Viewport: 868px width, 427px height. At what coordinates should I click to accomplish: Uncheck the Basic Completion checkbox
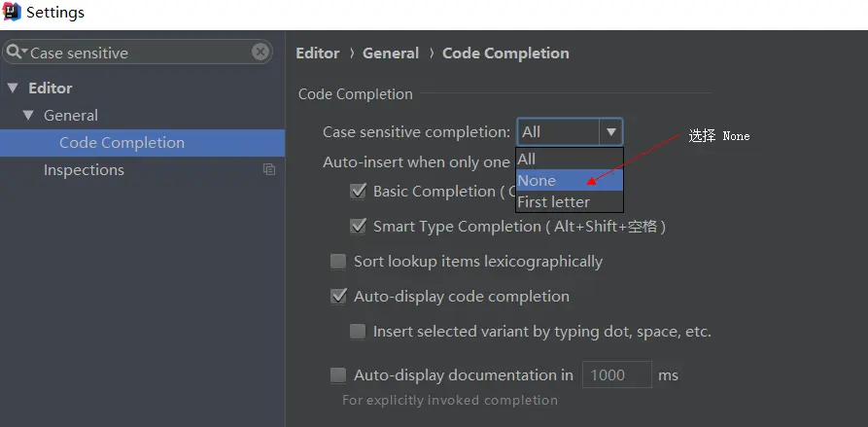[358, 192]
